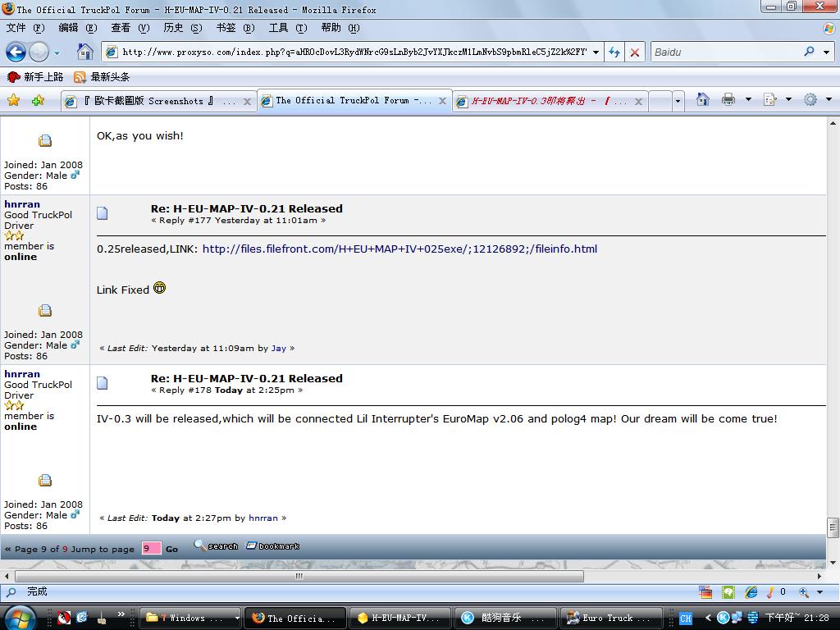
Task: Click the printer icon in the toolbar
Action: 728,99
